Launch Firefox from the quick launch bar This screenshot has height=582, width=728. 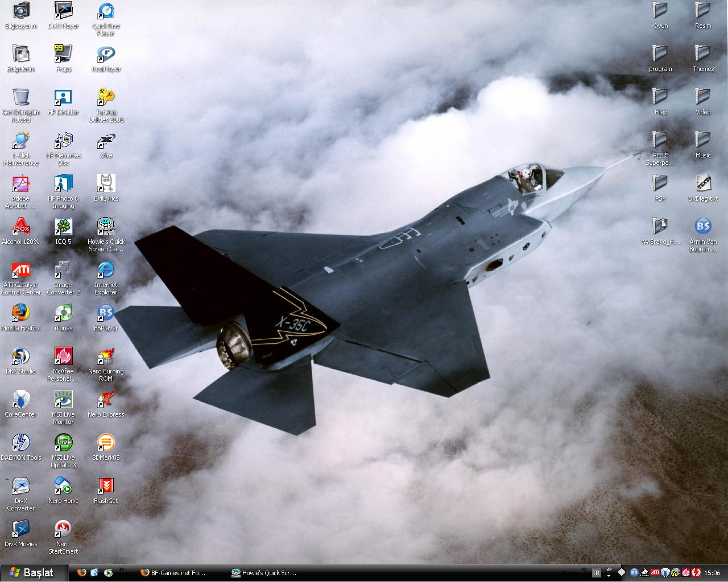click(82, 573)
